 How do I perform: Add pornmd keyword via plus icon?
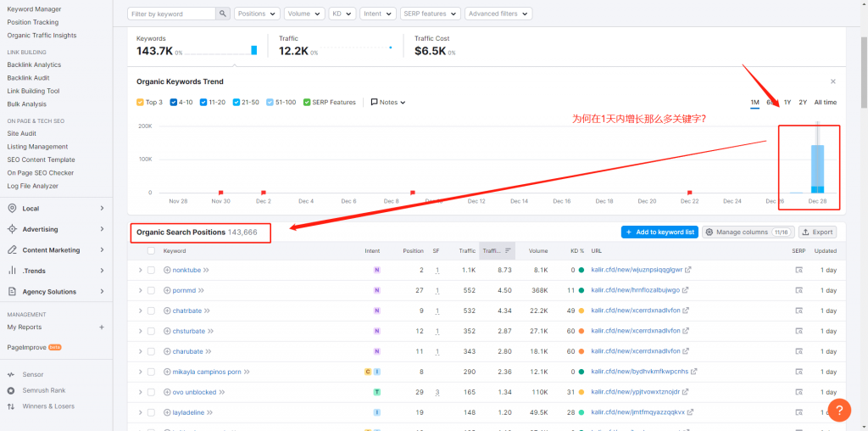tap(167, 290)
